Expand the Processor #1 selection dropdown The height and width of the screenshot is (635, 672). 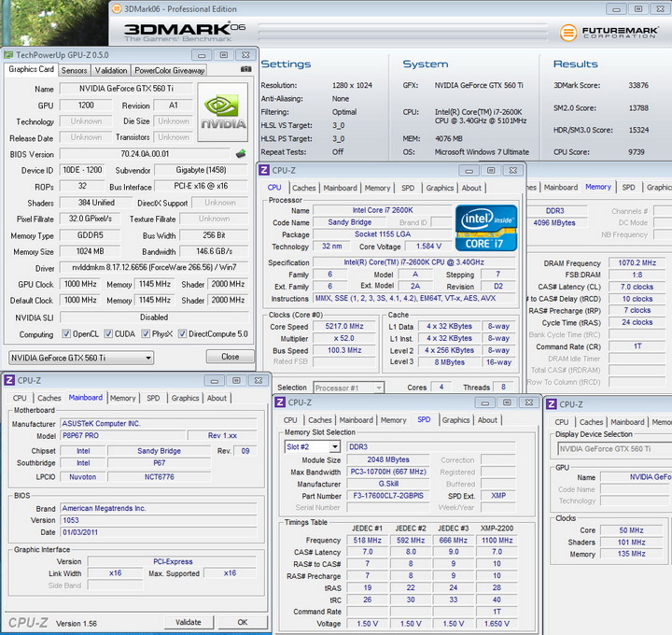[347, 388]
